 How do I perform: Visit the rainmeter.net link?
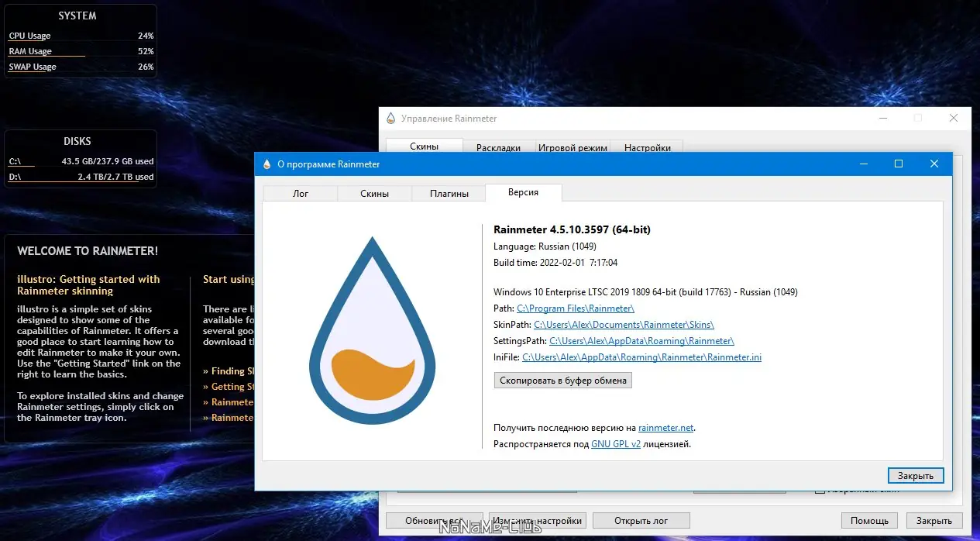[666, 428]
